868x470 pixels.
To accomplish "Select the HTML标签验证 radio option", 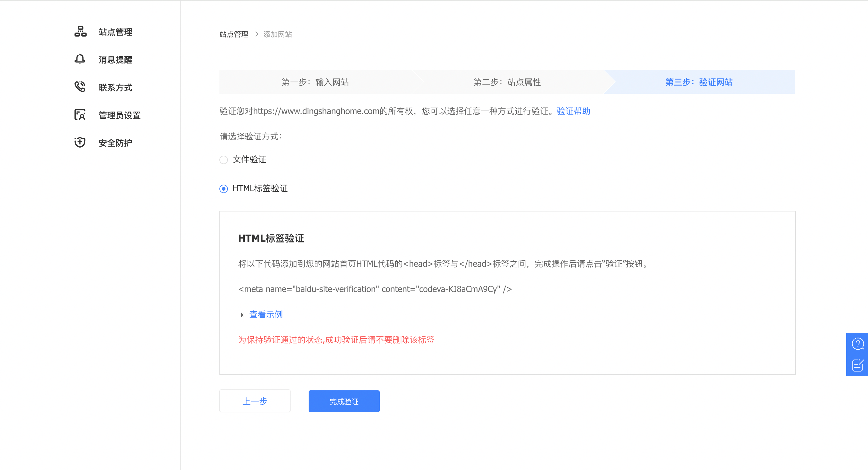I will pyautogui.click(x=223, y=189).
